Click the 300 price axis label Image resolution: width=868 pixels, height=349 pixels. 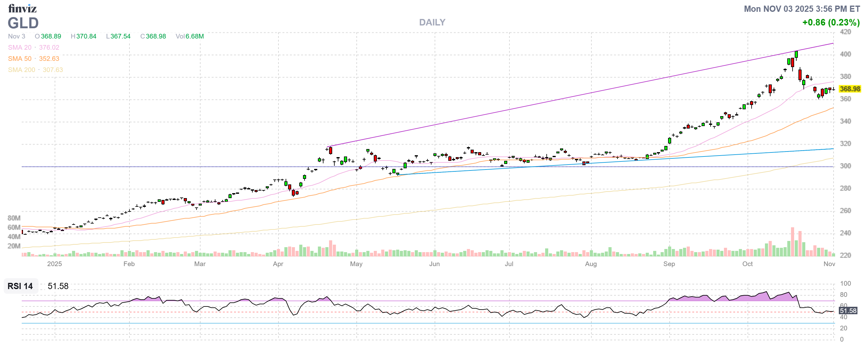[845, 166]
